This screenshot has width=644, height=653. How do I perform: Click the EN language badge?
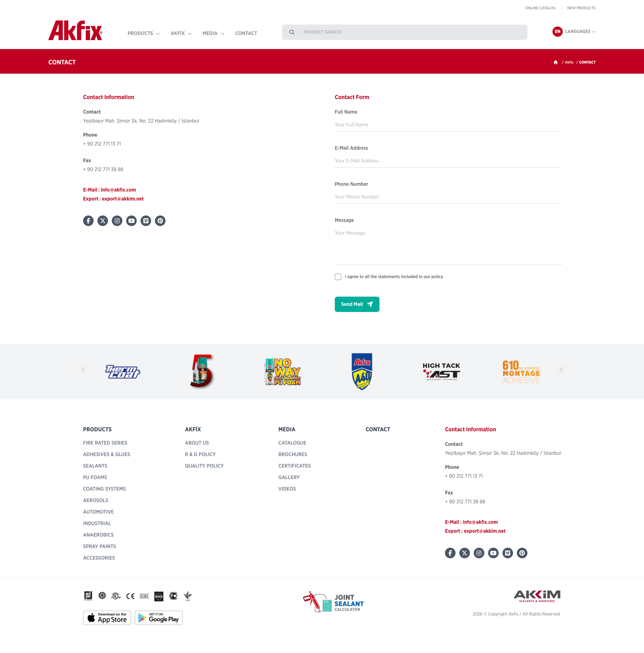(x=557, y=31)
